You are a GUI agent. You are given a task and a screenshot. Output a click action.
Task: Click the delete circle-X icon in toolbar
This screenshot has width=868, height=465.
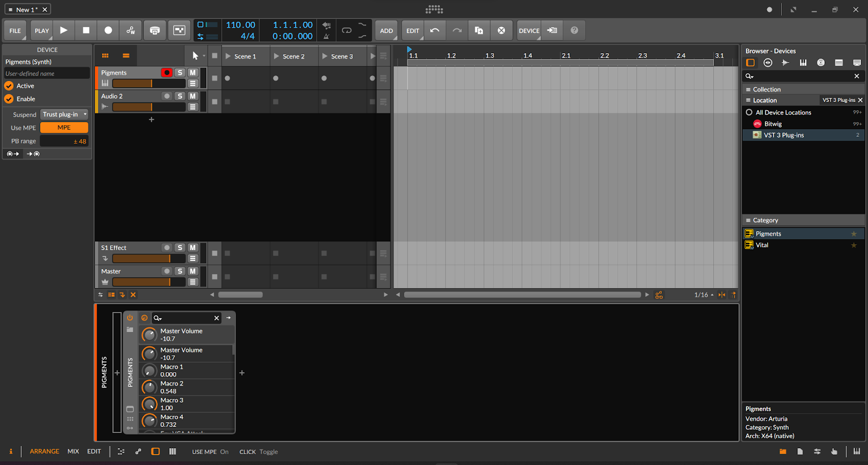[501, 30]
